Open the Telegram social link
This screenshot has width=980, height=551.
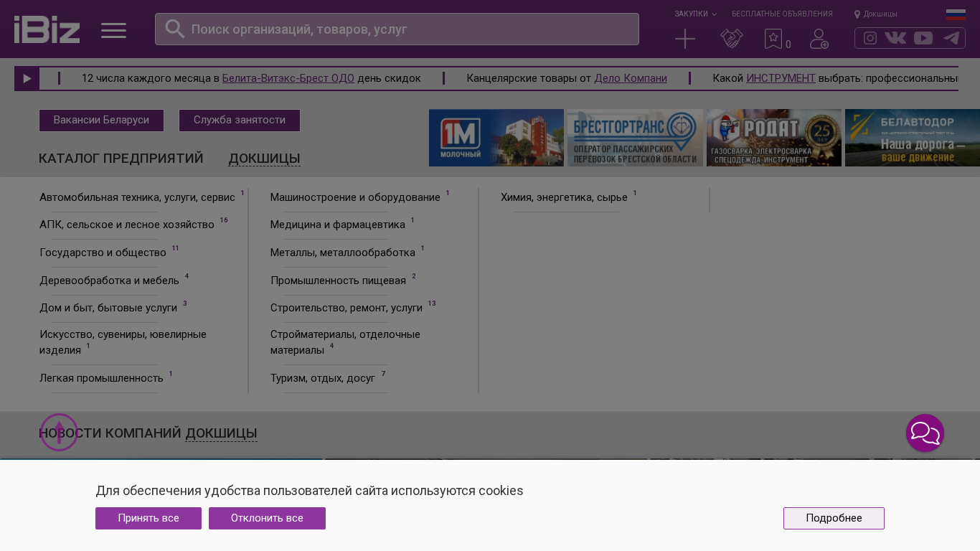pyautogui.click(x=951, y=38)
